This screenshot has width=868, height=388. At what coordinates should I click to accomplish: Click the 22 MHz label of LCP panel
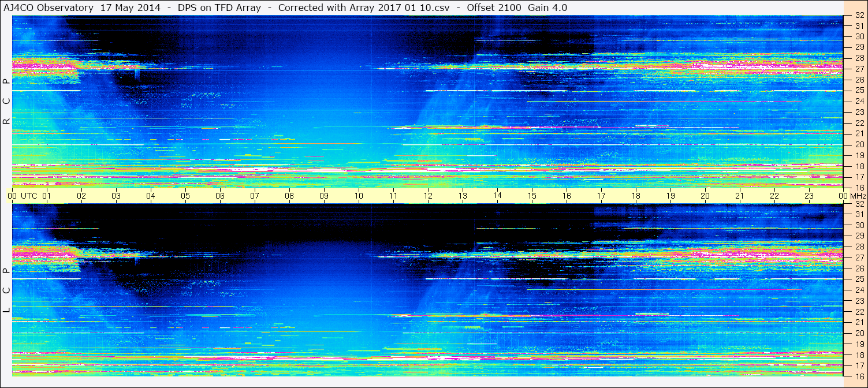pos(859,312)
